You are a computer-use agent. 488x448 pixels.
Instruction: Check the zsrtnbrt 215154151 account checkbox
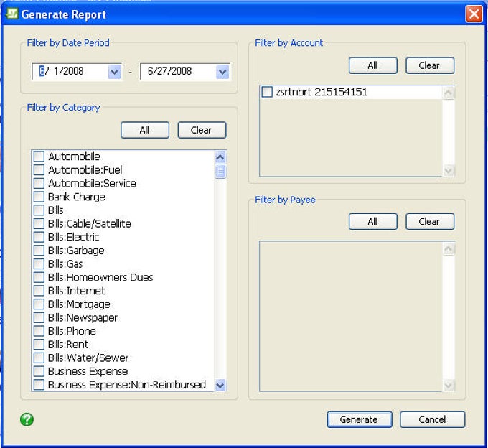[x=267, y=92]
